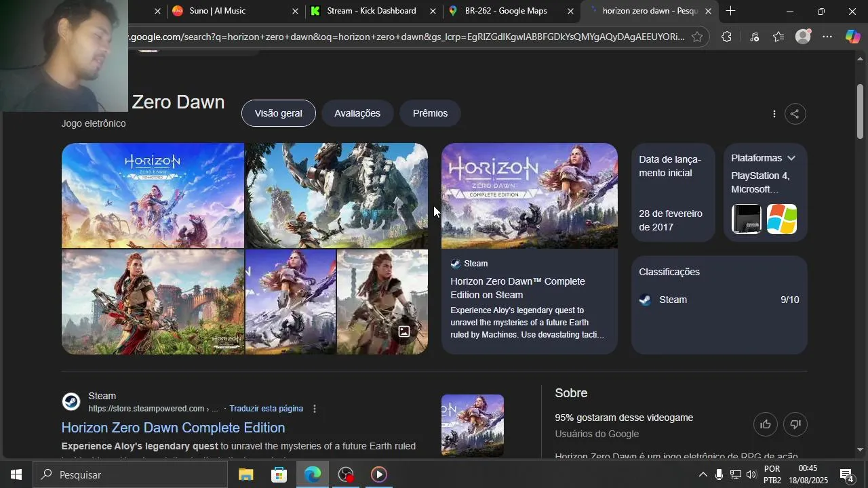The height and width of the screenshot is (488, 868).
Task: Open the Copilot sidebar icon
Action: [852, 37]
